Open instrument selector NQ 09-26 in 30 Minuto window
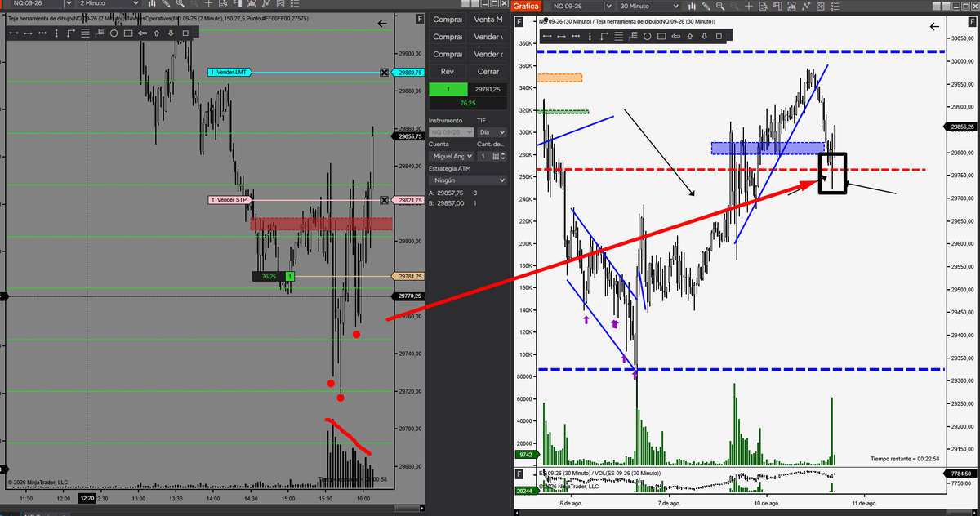 click(x=584, y=7)
